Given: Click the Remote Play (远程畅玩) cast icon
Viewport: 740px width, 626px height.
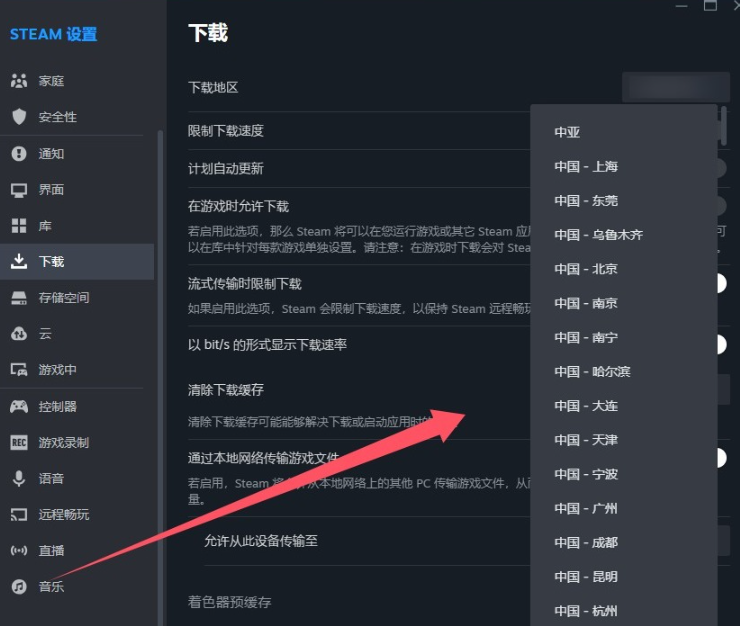Looking at the screenshot, I should [19, 515].
